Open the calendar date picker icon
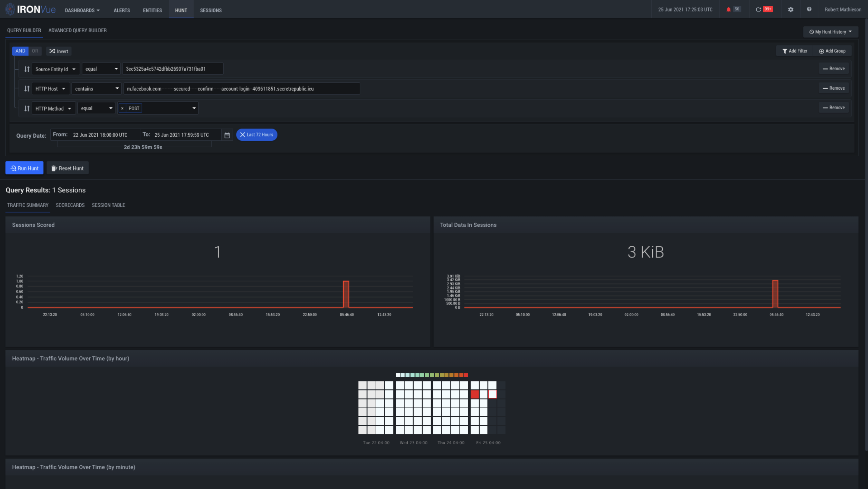Screen dimensions: 868x489 227,135
